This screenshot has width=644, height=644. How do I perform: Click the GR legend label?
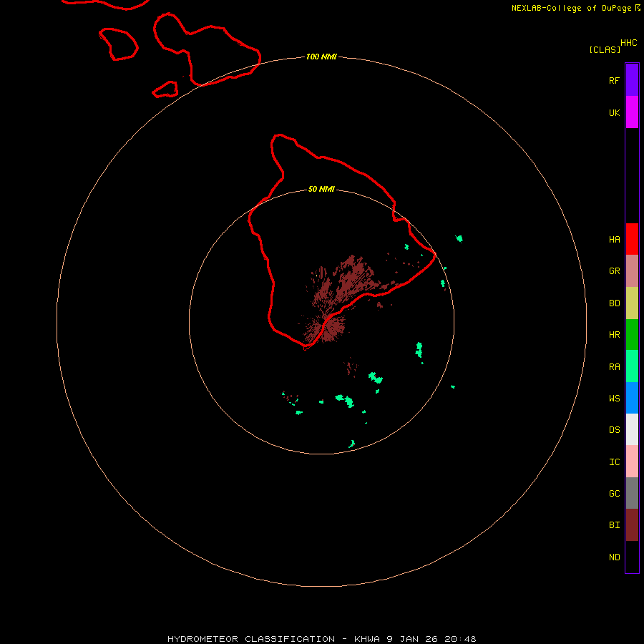614,271
